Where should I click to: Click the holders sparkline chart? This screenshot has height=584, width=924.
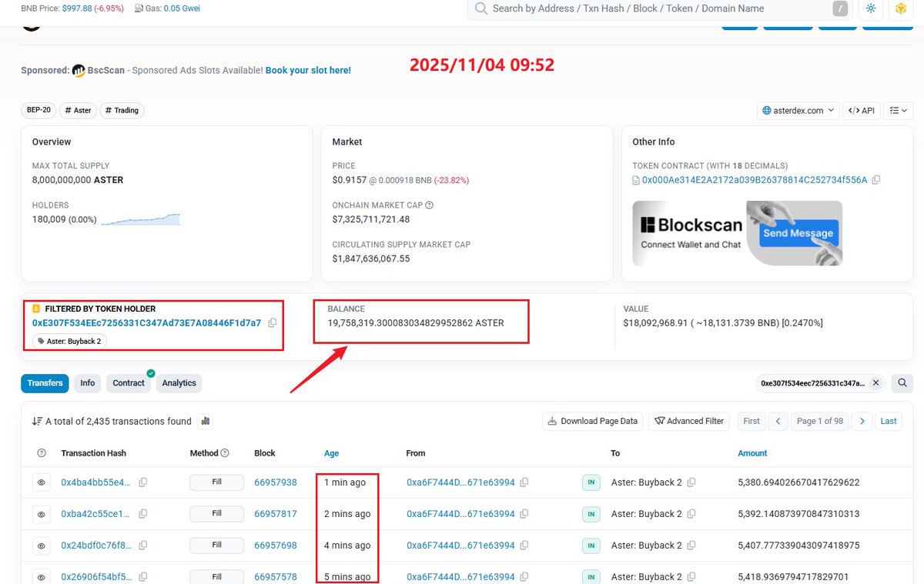tap(140, 219)
